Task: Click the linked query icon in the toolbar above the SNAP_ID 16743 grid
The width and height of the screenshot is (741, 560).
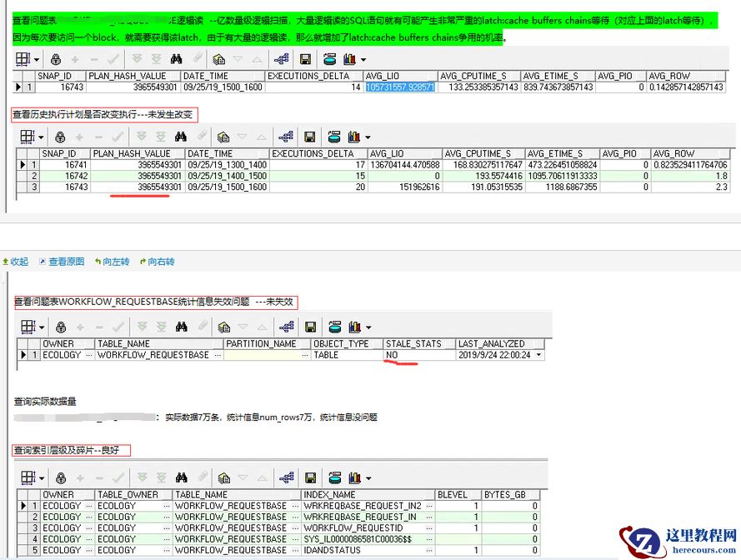Action: [x=281, y=59]
